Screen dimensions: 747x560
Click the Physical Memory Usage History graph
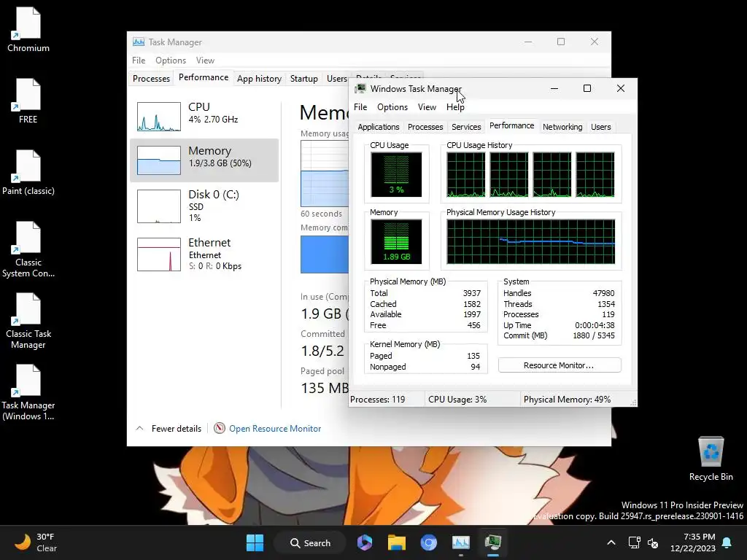click(x=531, y=241)
